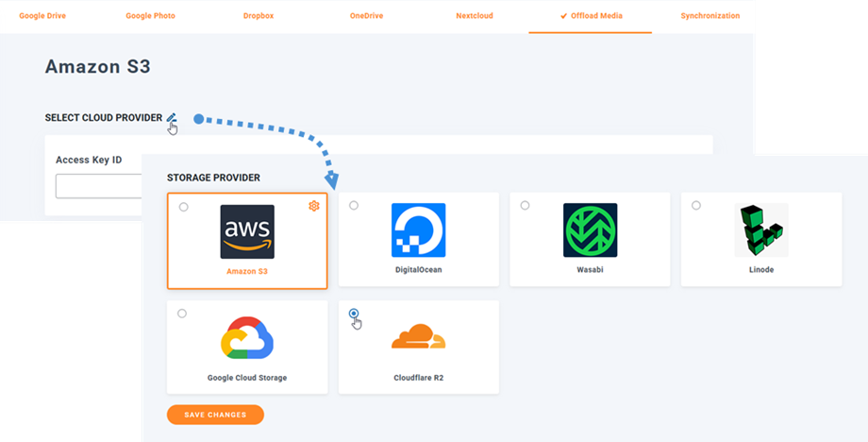Open the Google Drive tab
868x442 pixels.
click(x=42, y=16)
